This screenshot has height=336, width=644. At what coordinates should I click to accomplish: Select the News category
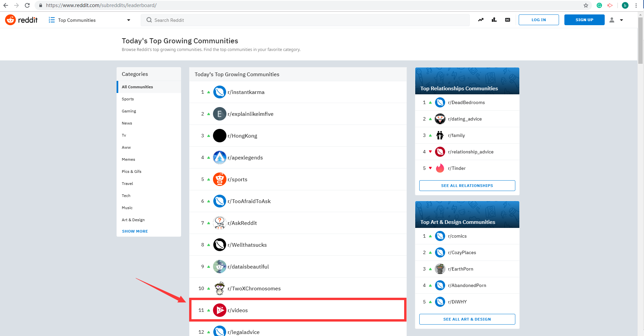pos(149,123)
